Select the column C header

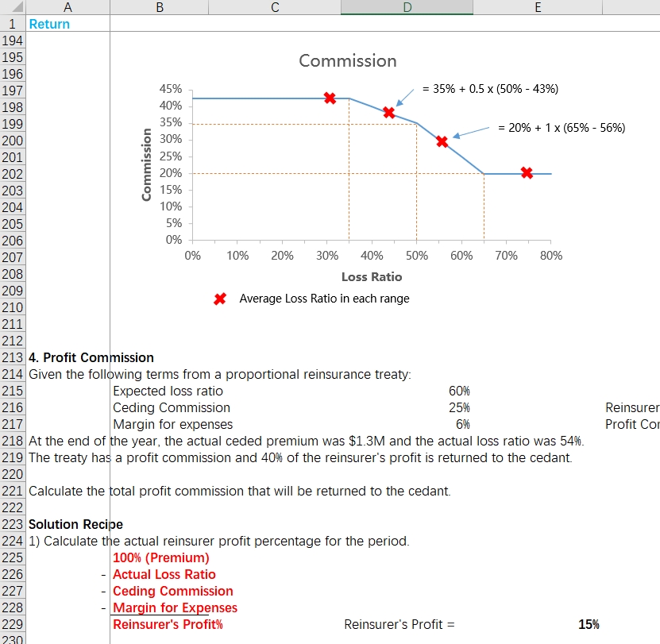pos(275,7)
